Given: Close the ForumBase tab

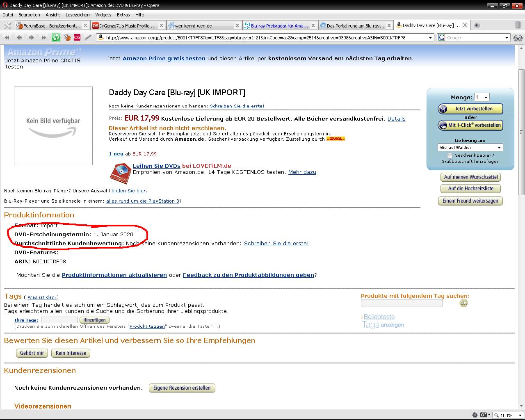Looking at the screenshot, I should (85, 25).
